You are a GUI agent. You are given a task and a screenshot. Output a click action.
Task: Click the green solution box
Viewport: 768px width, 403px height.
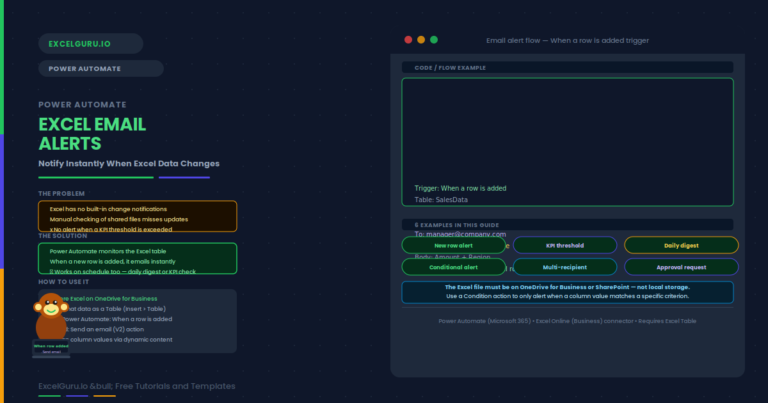click(x=138, y=258)
